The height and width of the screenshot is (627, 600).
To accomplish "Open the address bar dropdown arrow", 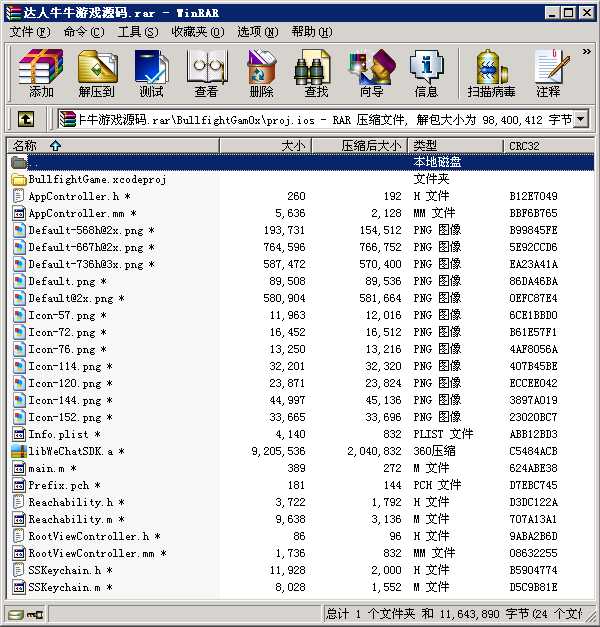I will [x=581, y=119].
